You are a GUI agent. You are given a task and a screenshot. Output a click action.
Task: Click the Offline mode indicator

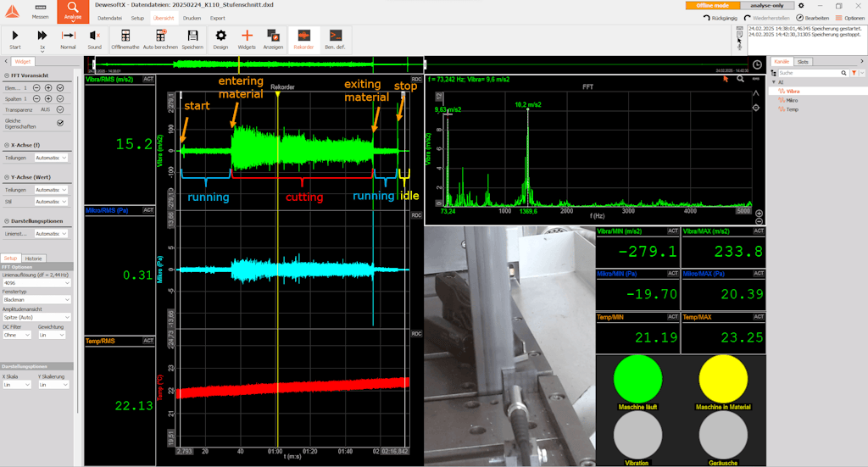[x=712, y=6]
